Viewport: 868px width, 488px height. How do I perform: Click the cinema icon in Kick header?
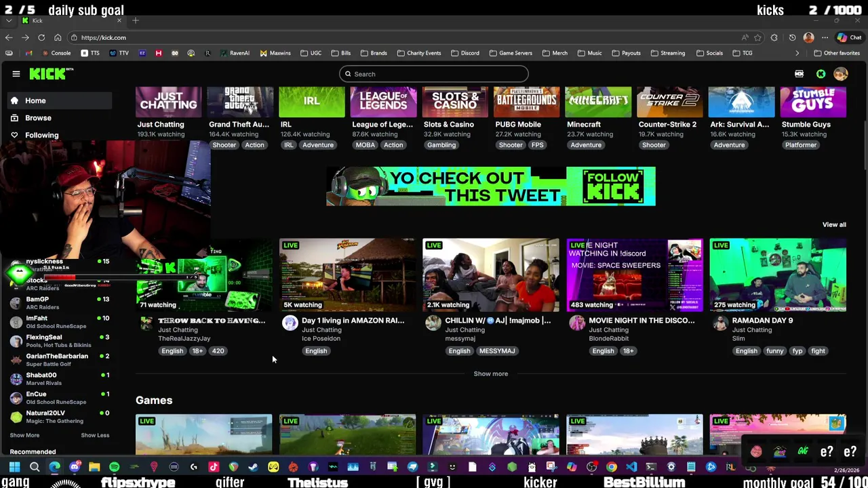tap(800, 74)
